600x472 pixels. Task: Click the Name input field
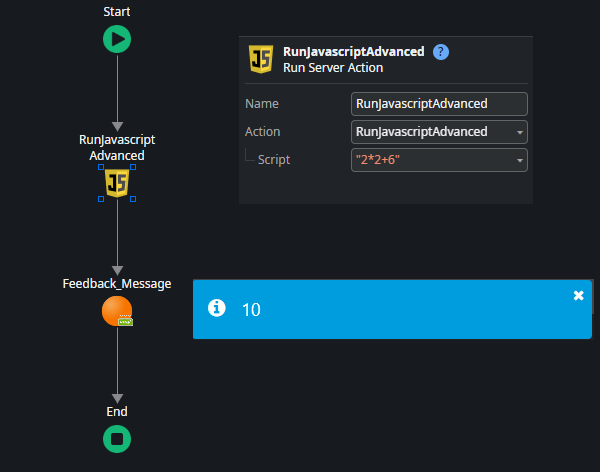pos(439,104)
